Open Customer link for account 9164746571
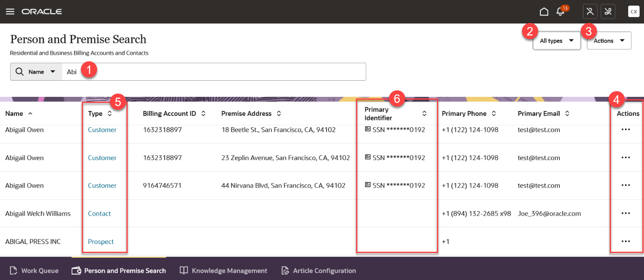The height and width of the screenshot is (280, 644). (102, 186)
